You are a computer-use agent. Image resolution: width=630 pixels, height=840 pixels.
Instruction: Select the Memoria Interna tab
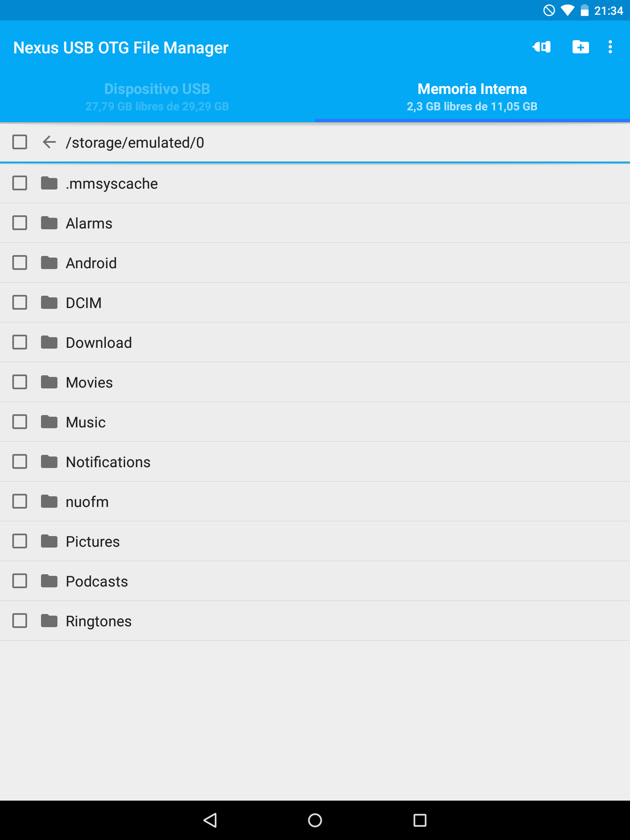coord(472,97)
